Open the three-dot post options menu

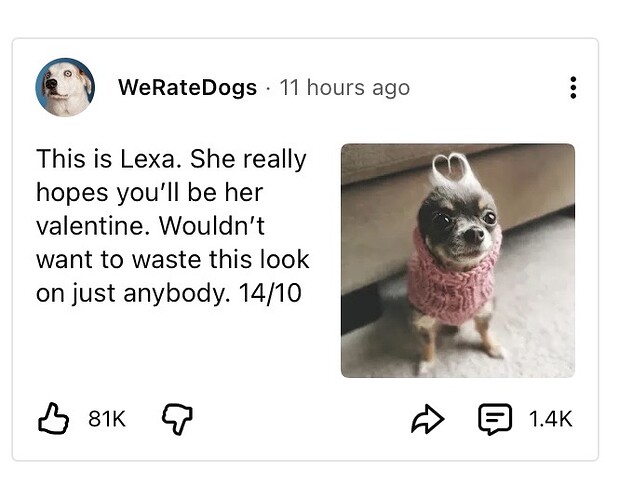pyautogui.click(x=572, y=88)
